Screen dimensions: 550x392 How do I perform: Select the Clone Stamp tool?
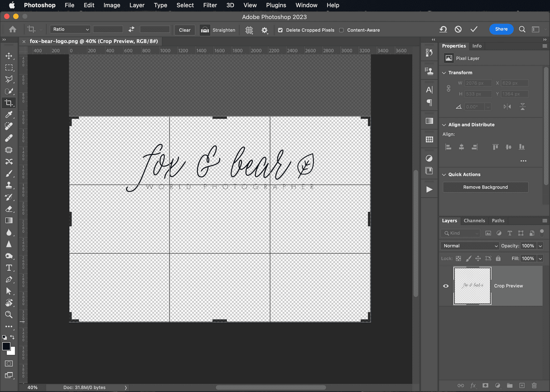click(x=9, y=185)
